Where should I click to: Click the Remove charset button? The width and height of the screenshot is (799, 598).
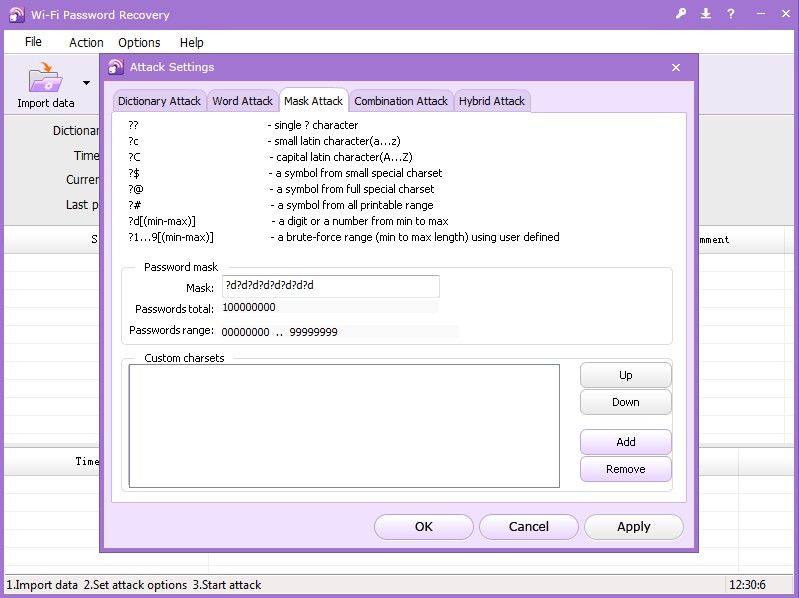[x=626, y=469]
